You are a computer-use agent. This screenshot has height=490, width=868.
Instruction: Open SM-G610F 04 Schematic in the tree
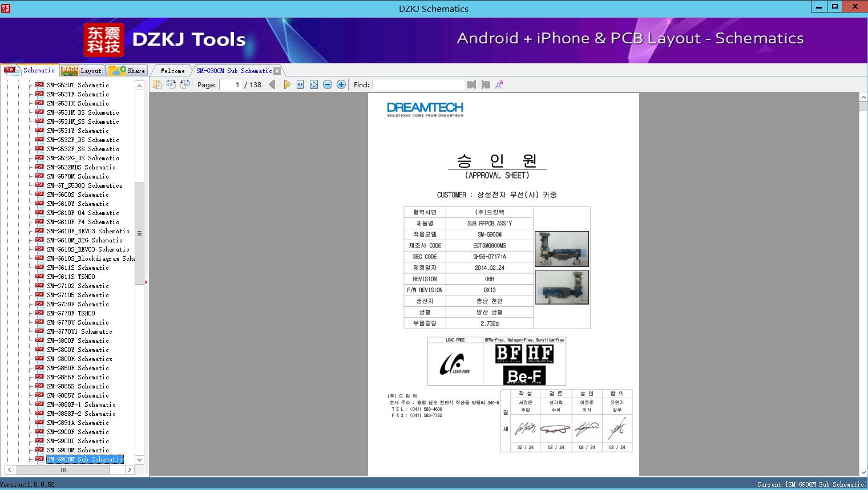pyautogui.click(x=83, y=213)
